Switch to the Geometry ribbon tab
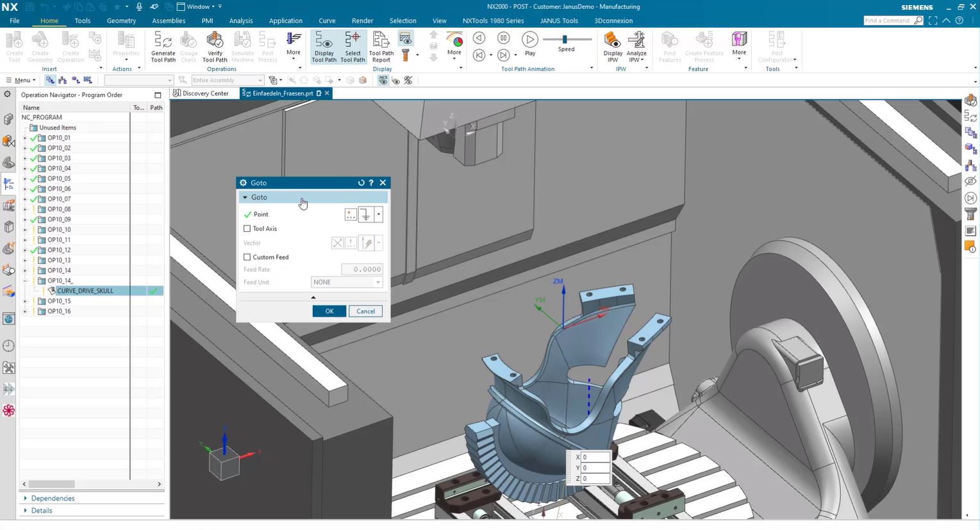 (121, 21)
